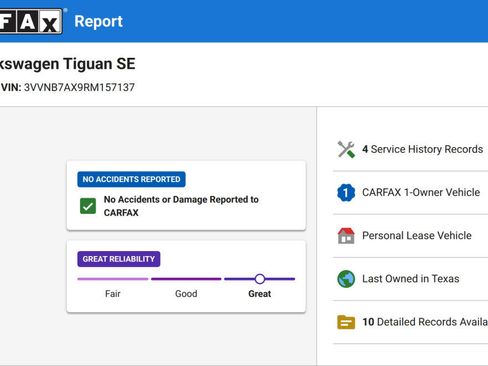Image resolution: width=488 pixels, height=366 pixels.
Task: Click the Report header title
Action: point(98,22)
